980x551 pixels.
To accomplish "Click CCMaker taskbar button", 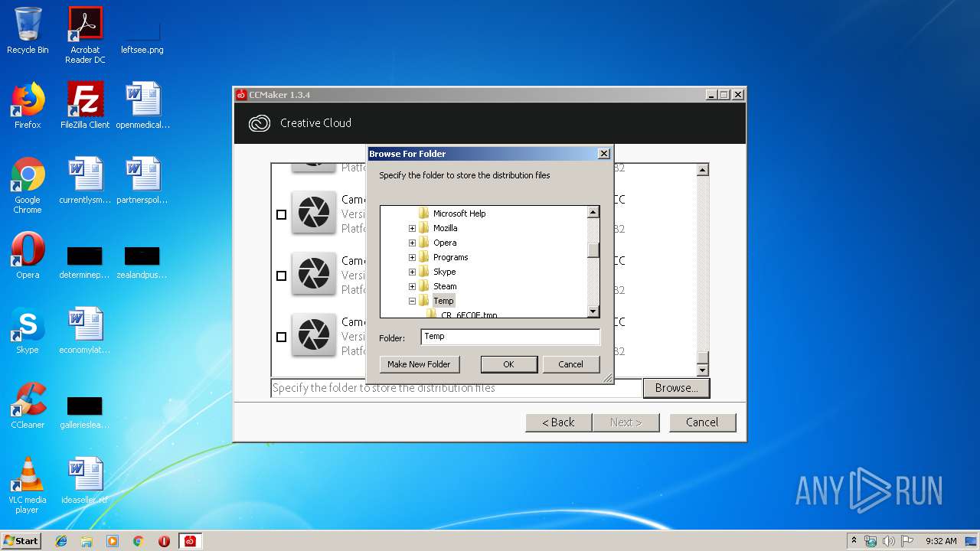I will (x=190, y=541).
